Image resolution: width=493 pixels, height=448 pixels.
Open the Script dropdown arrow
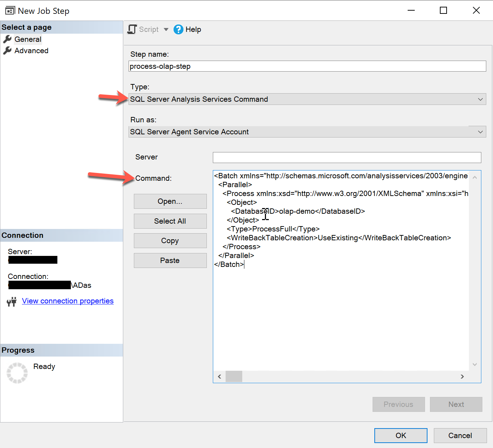point(166,29)
